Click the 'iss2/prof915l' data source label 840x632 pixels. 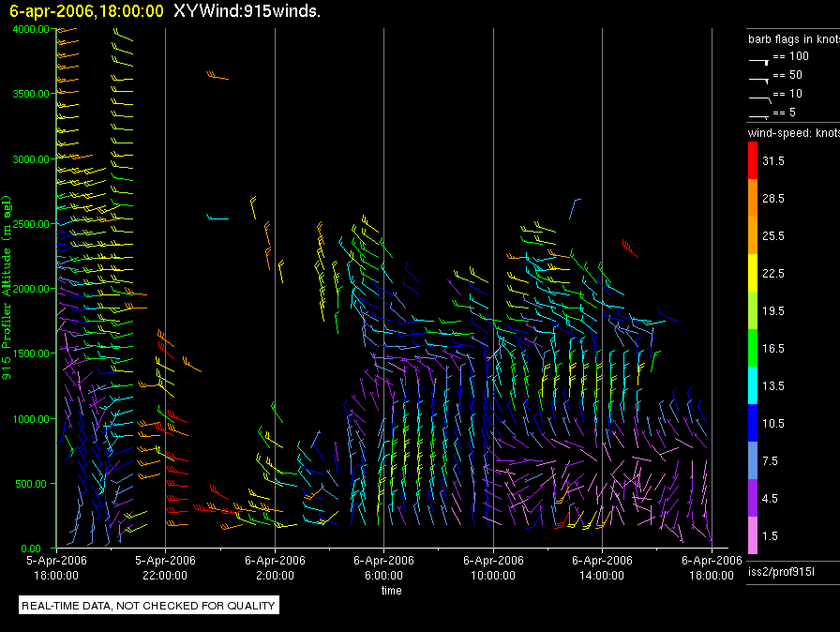(781, 572)
